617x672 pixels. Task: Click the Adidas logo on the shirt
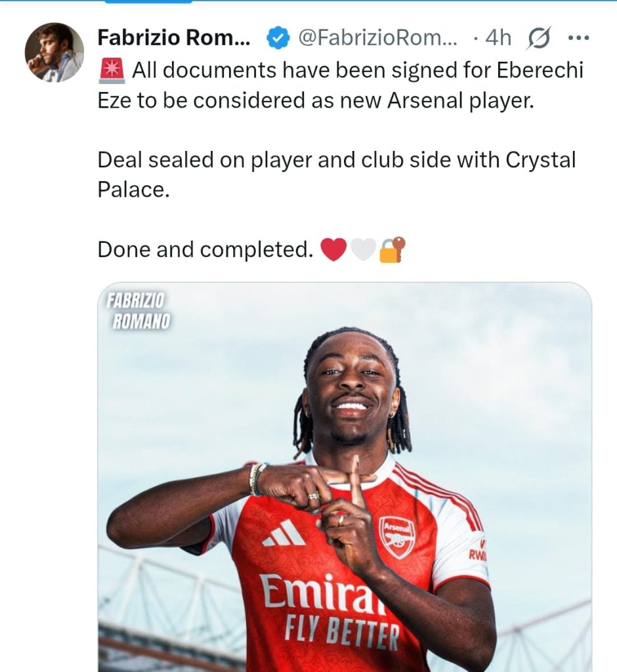284,533
